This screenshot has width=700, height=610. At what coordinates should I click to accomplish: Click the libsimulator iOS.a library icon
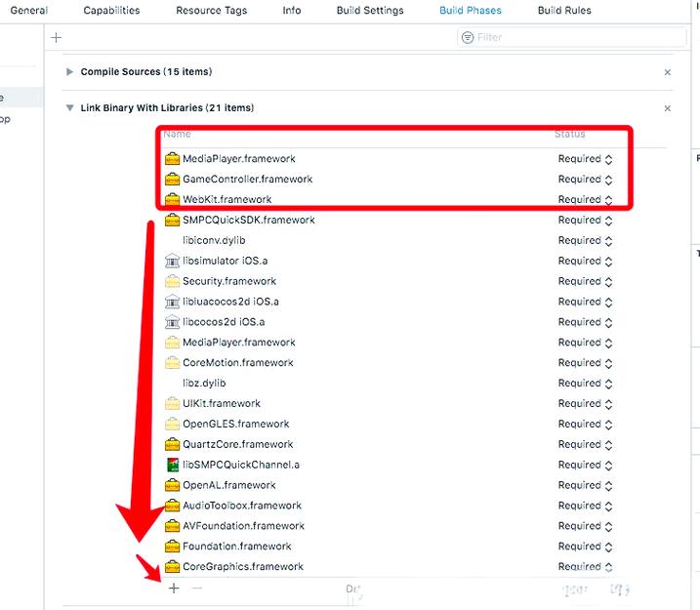coord(172,262)
